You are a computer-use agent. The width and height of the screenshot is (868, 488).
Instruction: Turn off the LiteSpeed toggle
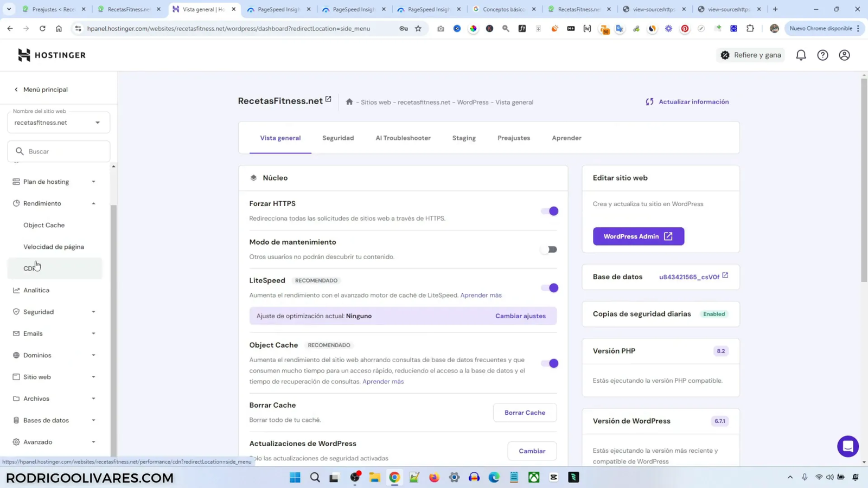[x=550, y=288]
